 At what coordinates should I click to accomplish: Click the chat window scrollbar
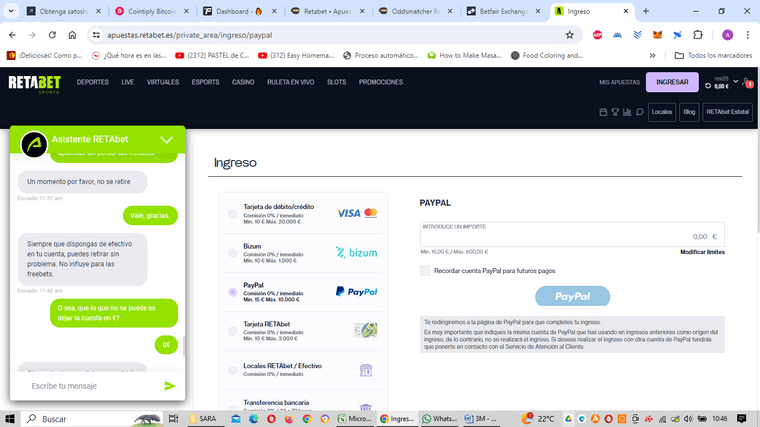click(184, 346)
